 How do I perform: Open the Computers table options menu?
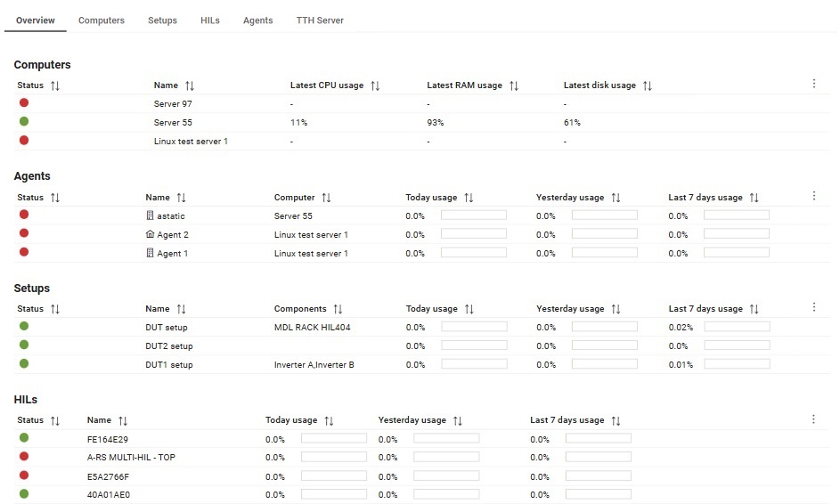point(814,84)
